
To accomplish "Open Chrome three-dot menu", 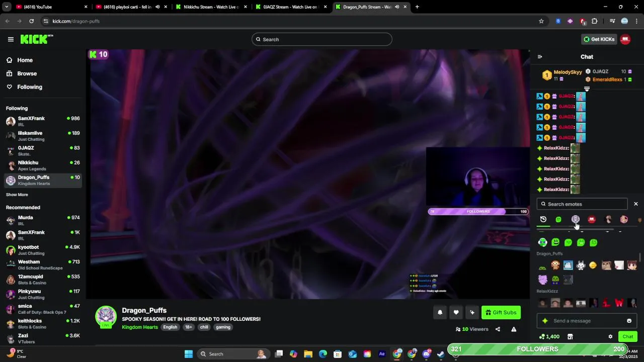I will [637, 21].
